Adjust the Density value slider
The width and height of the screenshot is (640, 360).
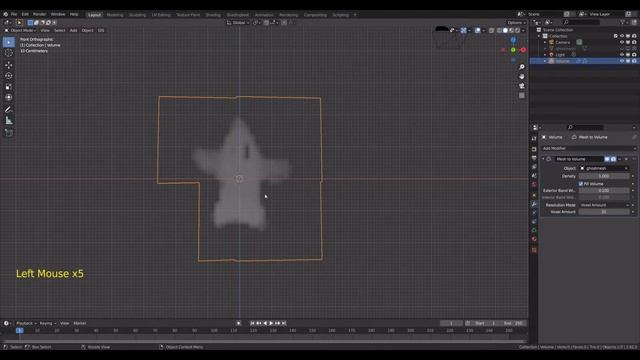tap(604, 176)
